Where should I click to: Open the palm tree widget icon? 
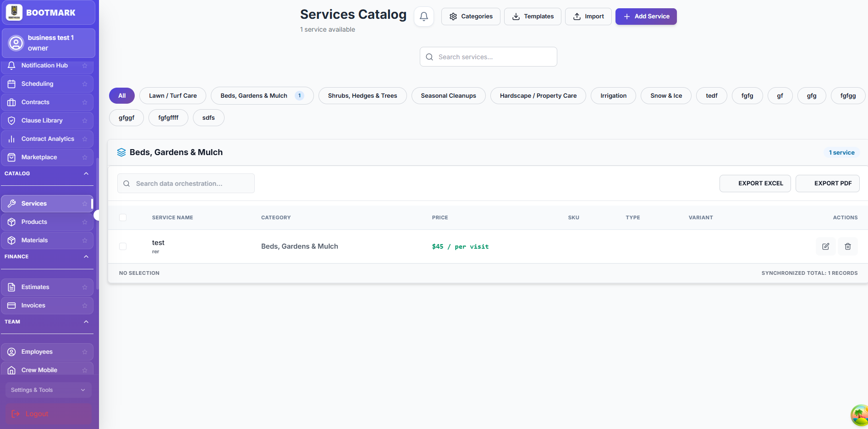click(860, 415)
